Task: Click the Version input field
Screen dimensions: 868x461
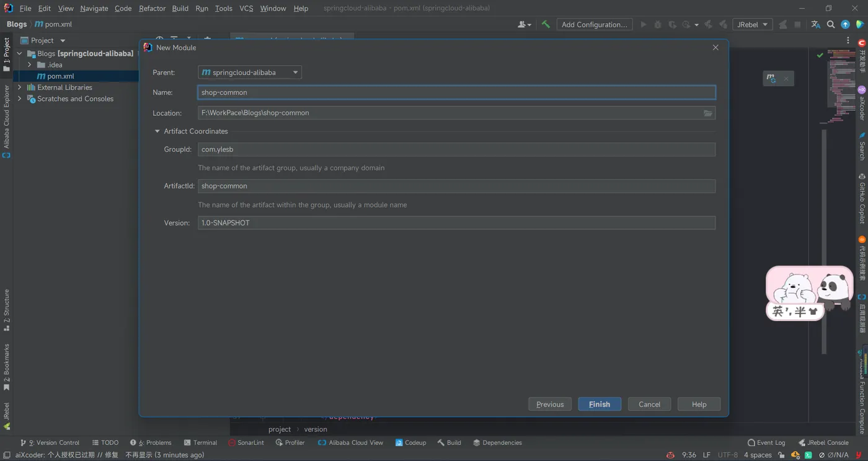Action: click(x=456, y=222)
